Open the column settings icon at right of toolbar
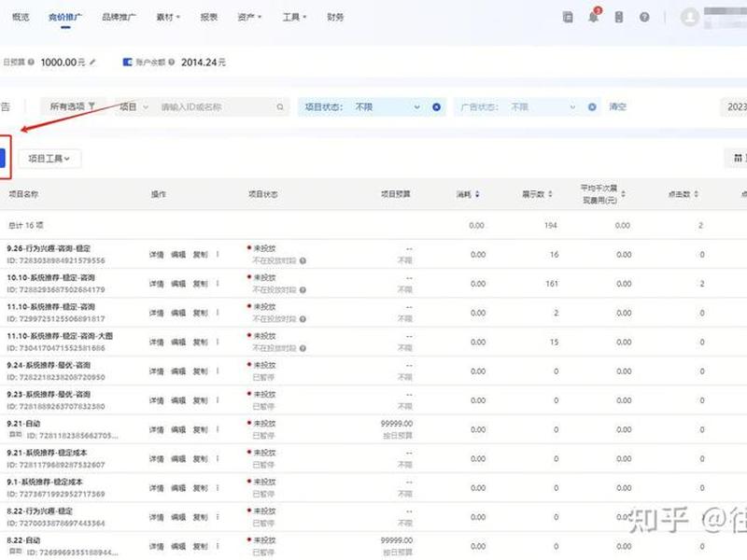The height and width of the screenshot is (560, 747). pos(737,158)
